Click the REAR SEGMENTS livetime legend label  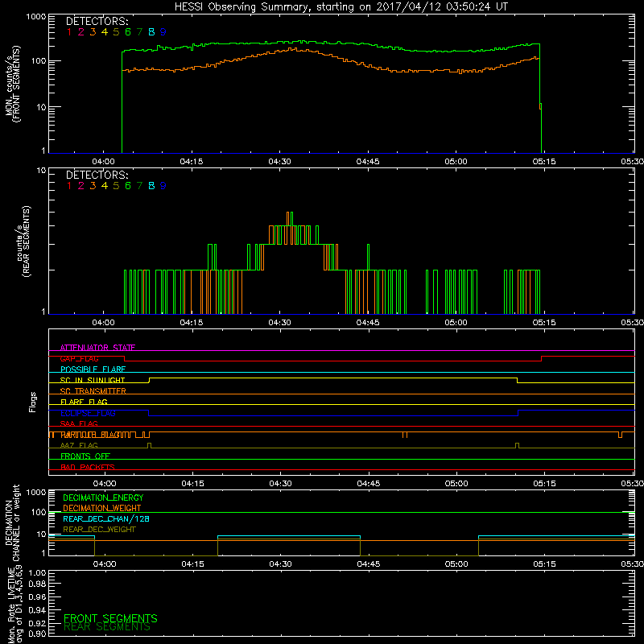(x=107, y=627)
